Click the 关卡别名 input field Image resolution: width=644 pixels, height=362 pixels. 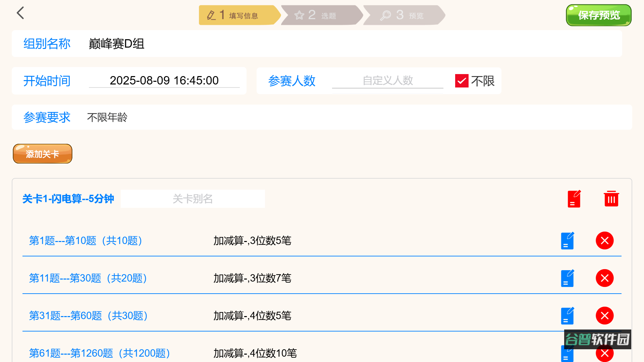point(193,199)
